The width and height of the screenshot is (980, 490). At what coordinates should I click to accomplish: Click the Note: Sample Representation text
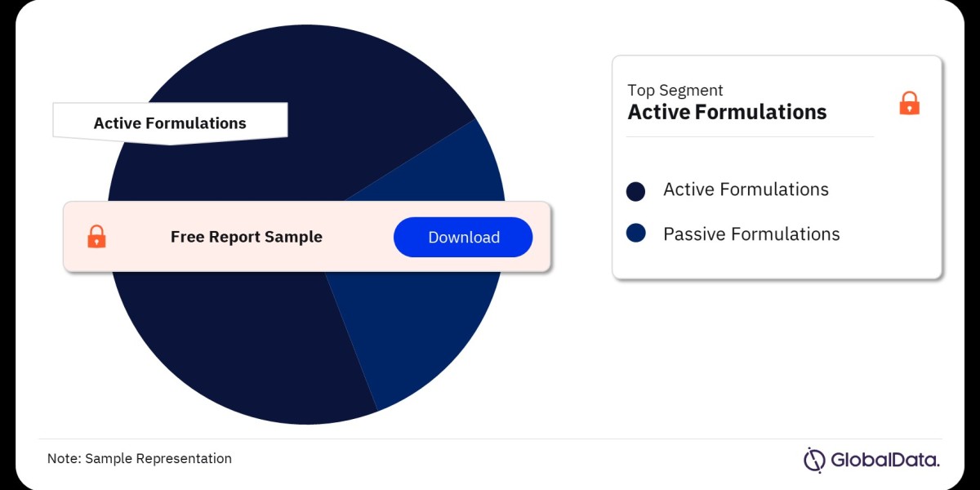pos(140,459)
